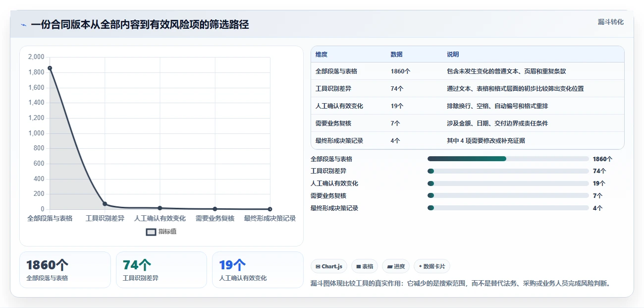This screenshot has width=644, height=308.
Task: Click the 需要业务复核 label left of progress bar
Action: (328, 196)
